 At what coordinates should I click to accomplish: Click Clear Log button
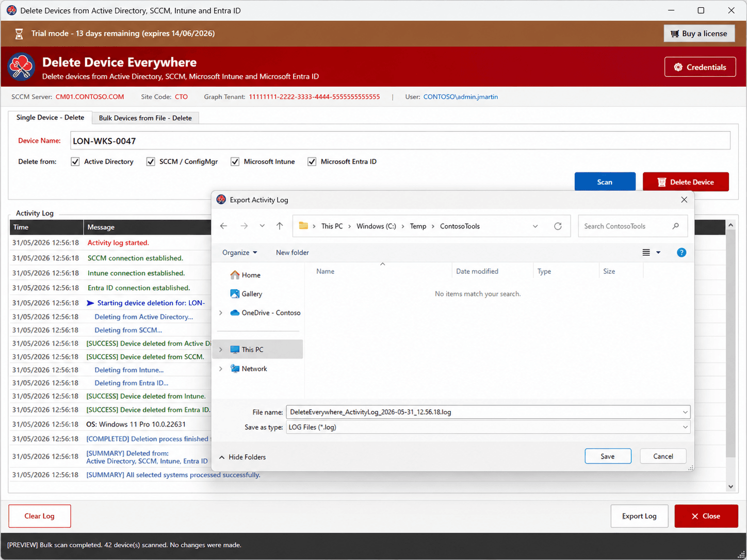pyautogui.click(x=40, y=516)
